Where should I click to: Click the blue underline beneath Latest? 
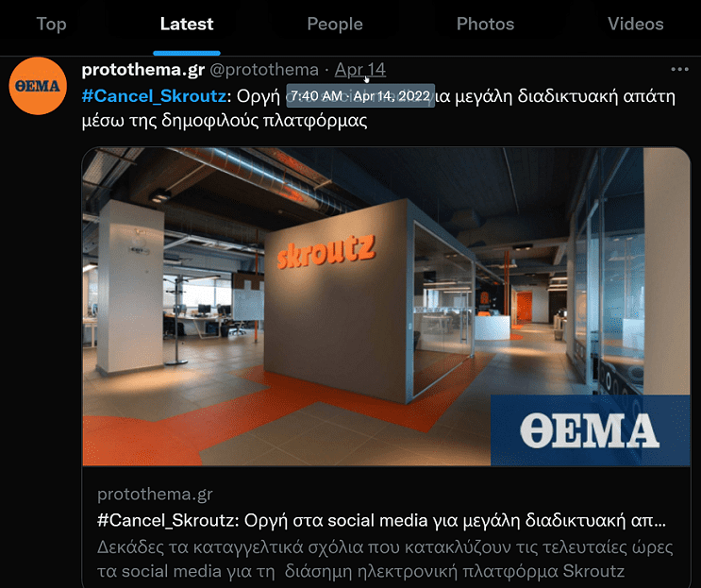187,53
